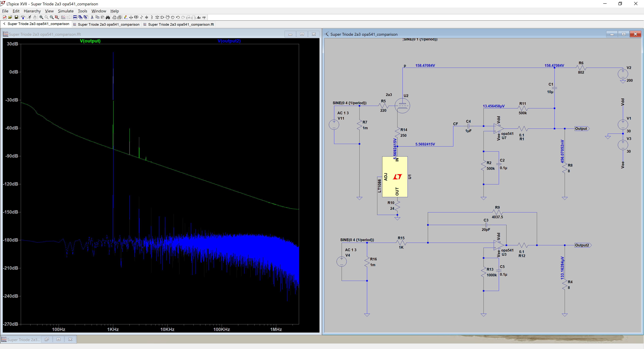The height and width of the screenshot is (349, 644).
Task: Select the LT1086 regulator component U1
Action: tap(395, 177)
